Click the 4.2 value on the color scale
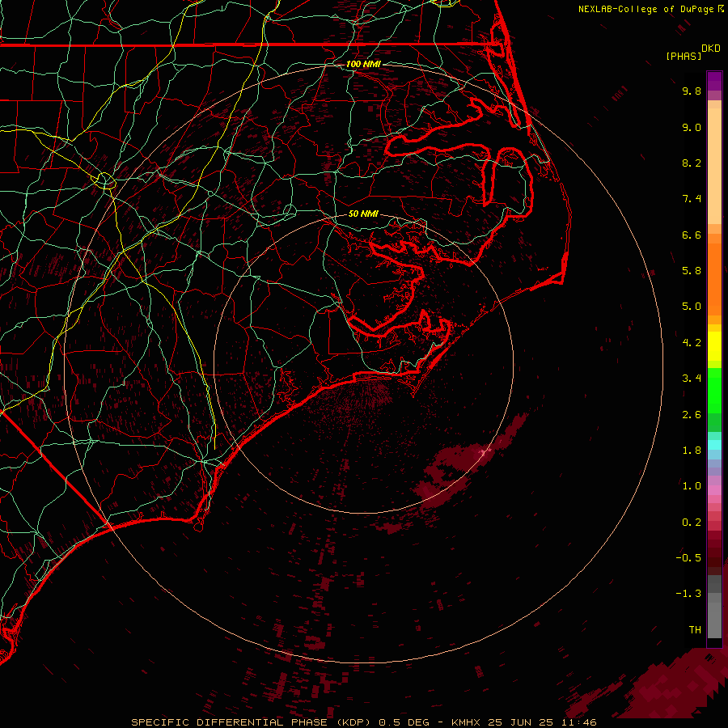This screenshot has width=728, height=728. [692, 343]
